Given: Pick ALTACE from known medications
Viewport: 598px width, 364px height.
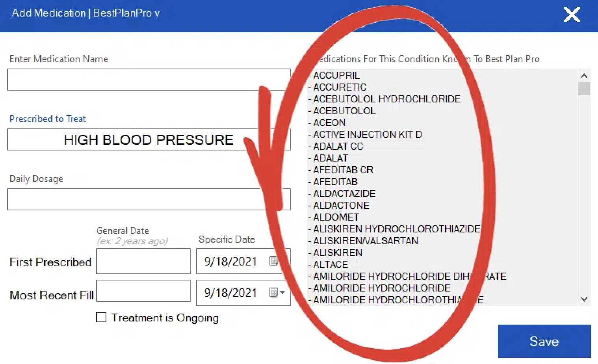Looking at the screenshot, I should coord(331,264).
